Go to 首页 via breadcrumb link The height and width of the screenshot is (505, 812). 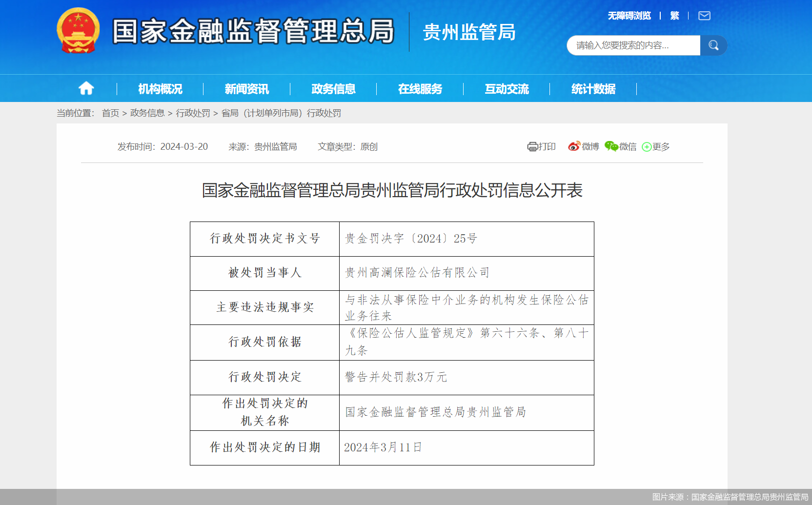pos(110,113)
